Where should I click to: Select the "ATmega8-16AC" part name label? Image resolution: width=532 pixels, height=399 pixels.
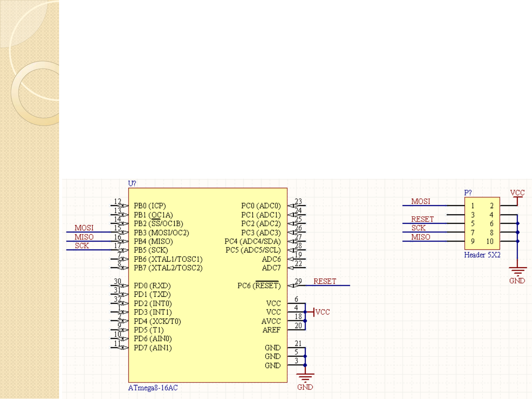[153, 388]
